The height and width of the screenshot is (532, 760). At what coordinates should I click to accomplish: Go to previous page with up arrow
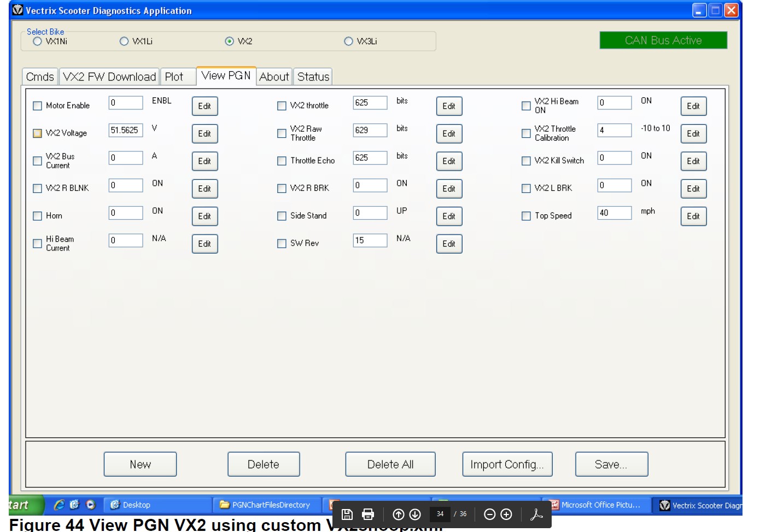coord(399,514)
